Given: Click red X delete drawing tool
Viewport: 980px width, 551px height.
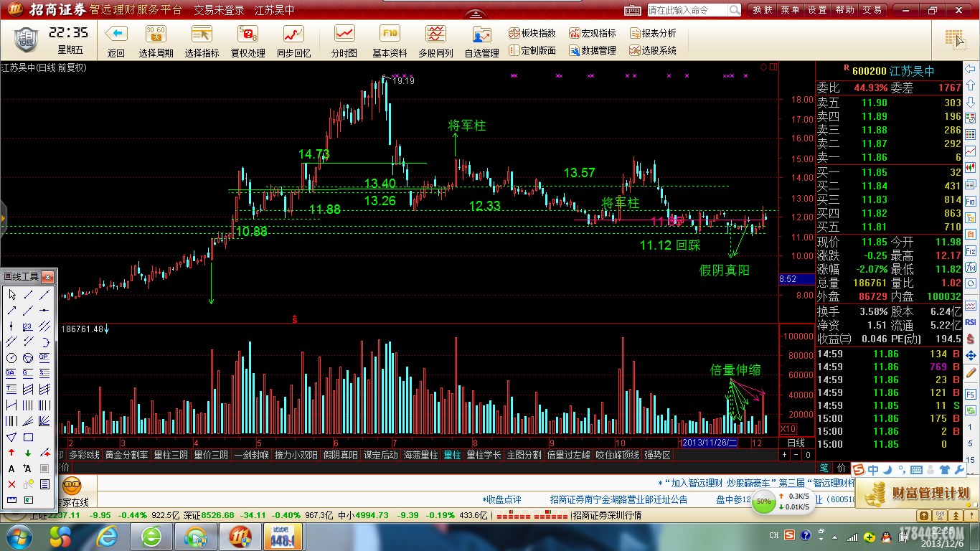Looking at the screenshot, I should 11,484.
